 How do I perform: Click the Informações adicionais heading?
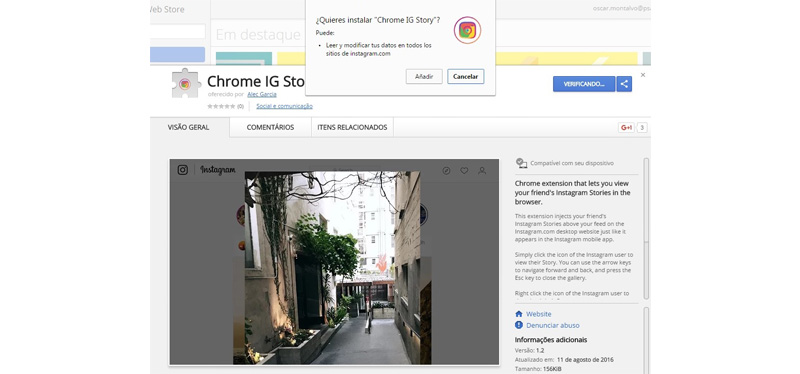[x=551, y=339]
